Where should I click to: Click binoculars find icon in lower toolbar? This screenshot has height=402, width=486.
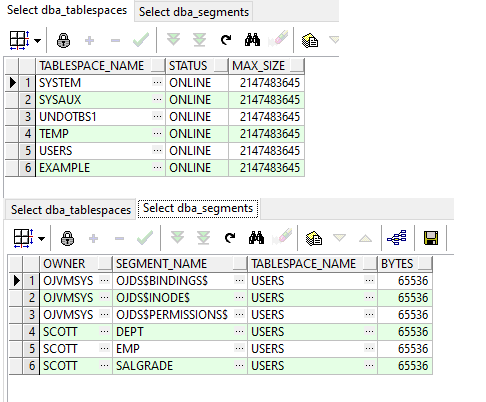tap(256, 238)
